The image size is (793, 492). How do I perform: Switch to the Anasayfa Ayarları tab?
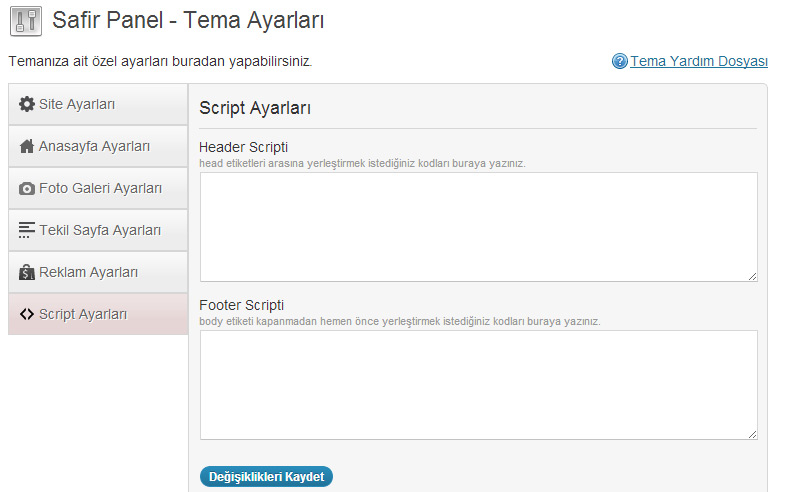click(x=98, y=146)
